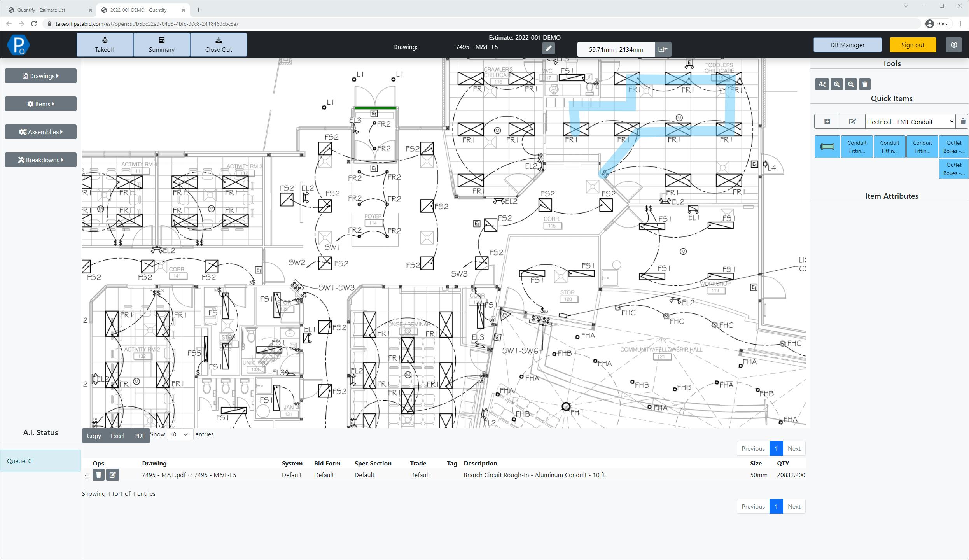Edit the selected quick item group
The image size is (969, 560).
[x=852, y=122]
